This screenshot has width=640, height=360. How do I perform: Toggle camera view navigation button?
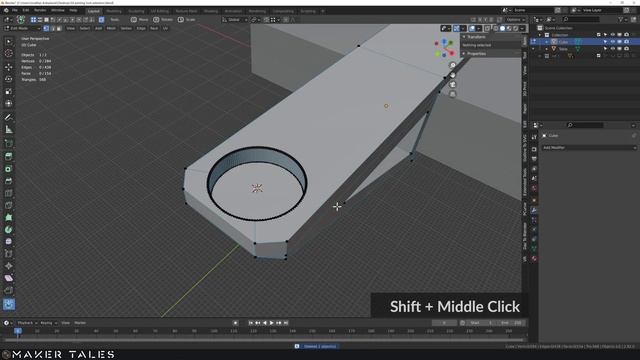[452, 84]
